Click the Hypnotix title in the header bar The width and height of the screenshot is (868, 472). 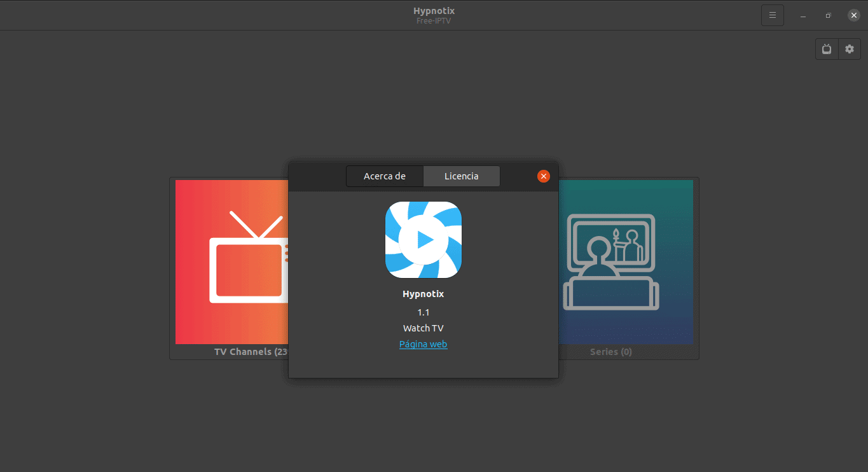point(434,10)
